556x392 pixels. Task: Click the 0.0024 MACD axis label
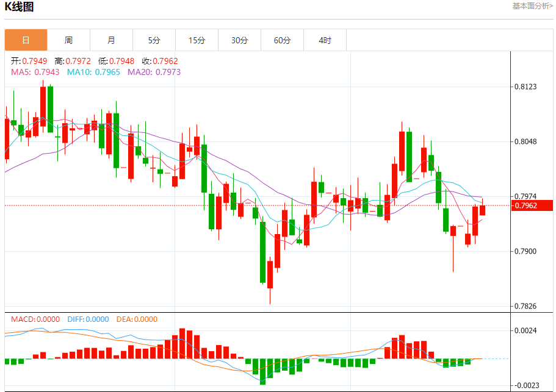point(525,330)
